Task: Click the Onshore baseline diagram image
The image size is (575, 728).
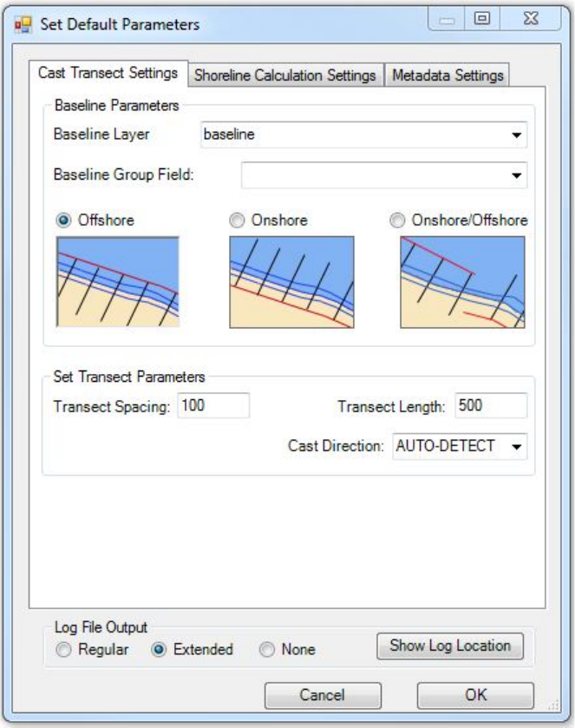Action: [x=291, y=282]
